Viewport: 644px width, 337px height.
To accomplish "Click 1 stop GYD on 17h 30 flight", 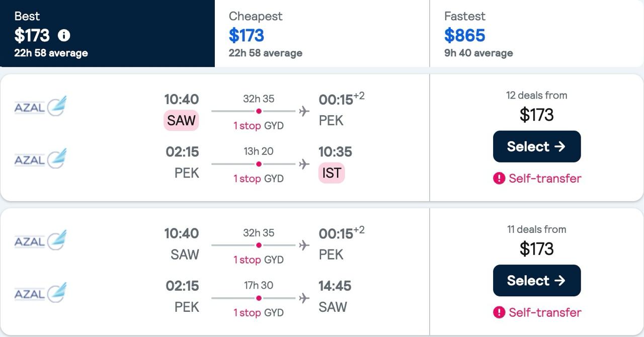I will [x=259, y=312].
